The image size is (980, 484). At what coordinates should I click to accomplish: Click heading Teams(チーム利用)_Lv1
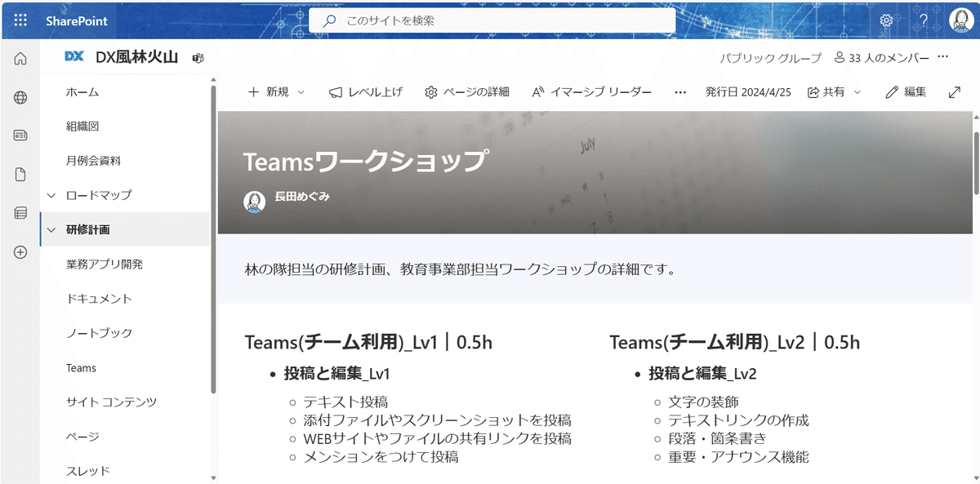(368, 342)
